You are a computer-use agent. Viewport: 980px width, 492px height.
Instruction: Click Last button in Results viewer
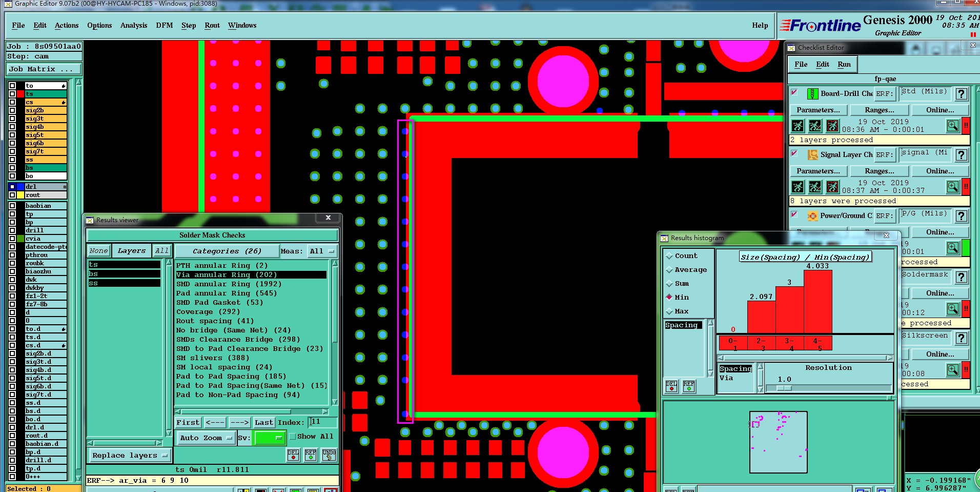click(264, 422)
